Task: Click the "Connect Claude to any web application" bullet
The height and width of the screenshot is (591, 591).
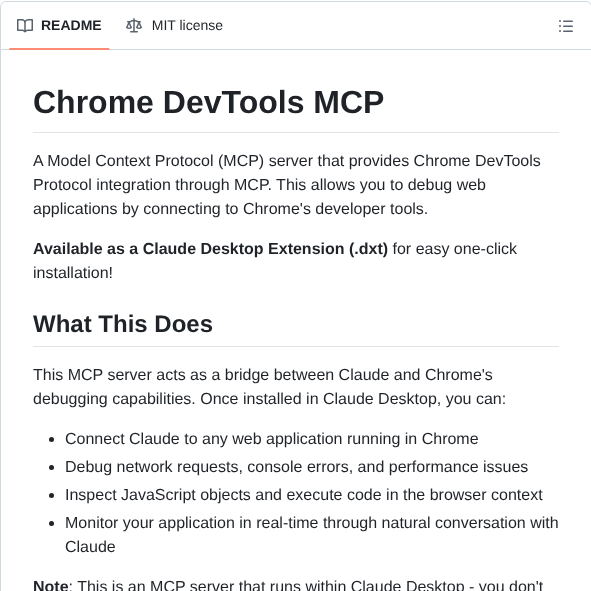Action: point(271,439)
